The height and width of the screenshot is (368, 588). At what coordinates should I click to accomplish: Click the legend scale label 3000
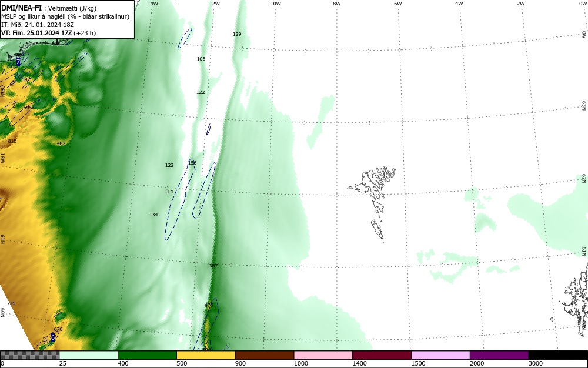coord(536,363)
